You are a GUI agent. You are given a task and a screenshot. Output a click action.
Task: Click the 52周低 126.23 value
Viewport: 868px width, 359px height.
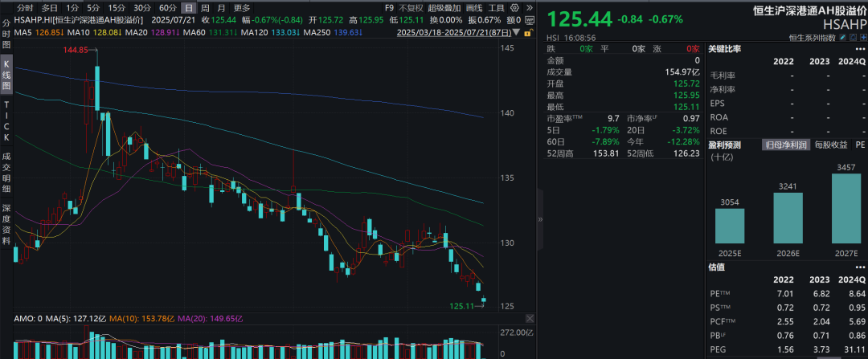pos(687,153)
